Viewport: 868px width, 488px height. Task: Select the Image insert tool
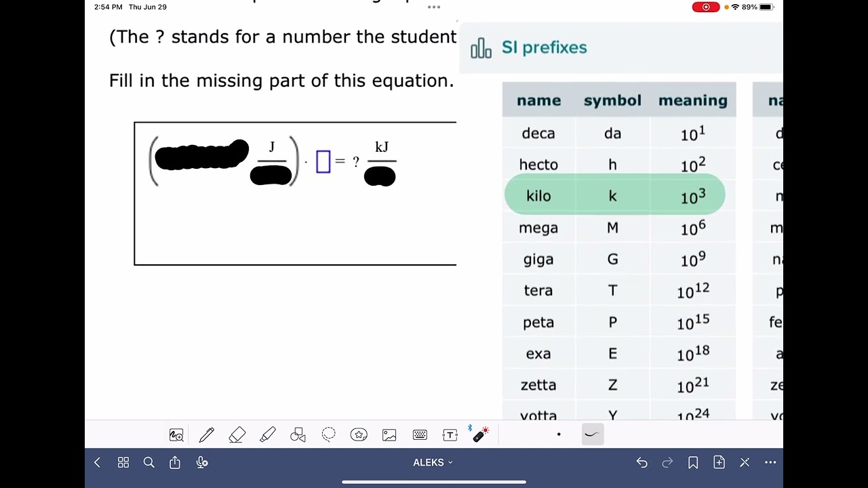(x=389, y=435)
